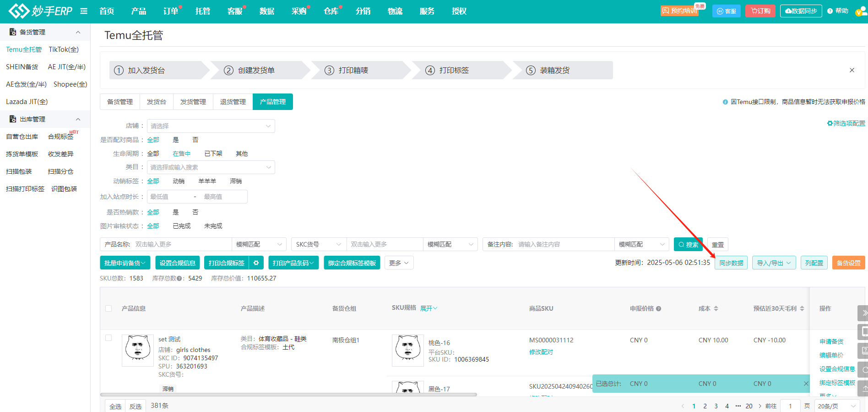Open 打印合规标签 gear settings
The image size is (868, 412).
point(256,263)
